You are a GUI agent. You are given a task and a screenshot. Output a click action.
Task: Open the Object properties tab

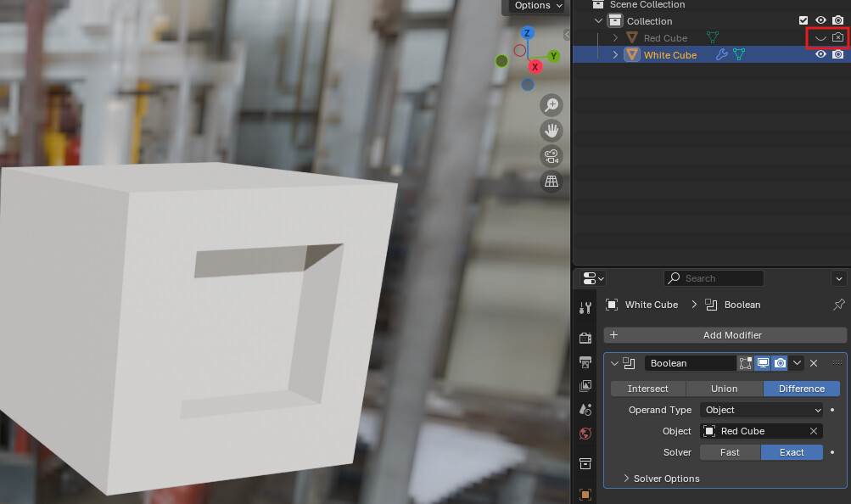point(585,494)
